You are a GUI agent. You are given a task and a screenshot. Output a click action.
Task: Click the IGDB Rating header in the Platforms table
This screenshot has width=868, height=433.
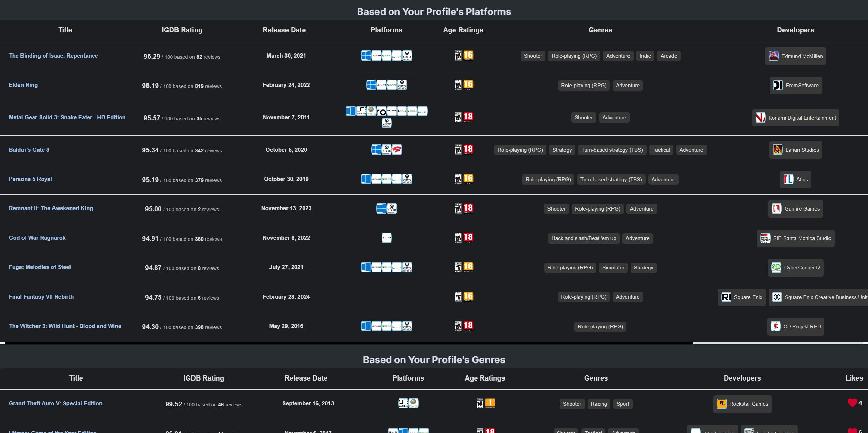click(182, 30)
